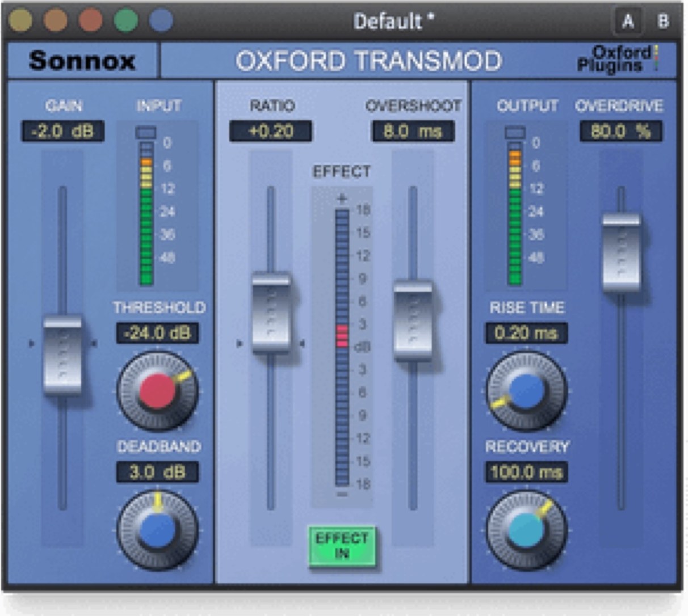Click the DEADBAND label
Image resolution: width=688 pixels, height=616 pixels.
pos(159,446)
